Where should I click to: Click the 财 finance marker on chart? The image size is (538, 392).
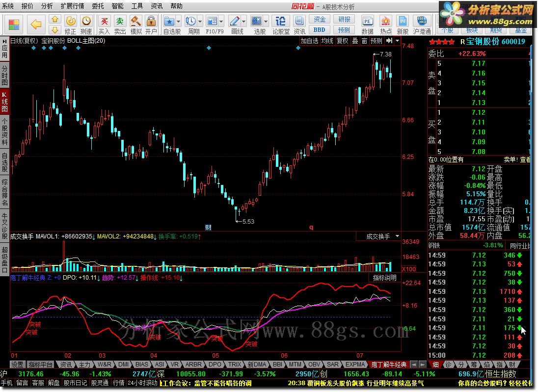click(208, 227)
